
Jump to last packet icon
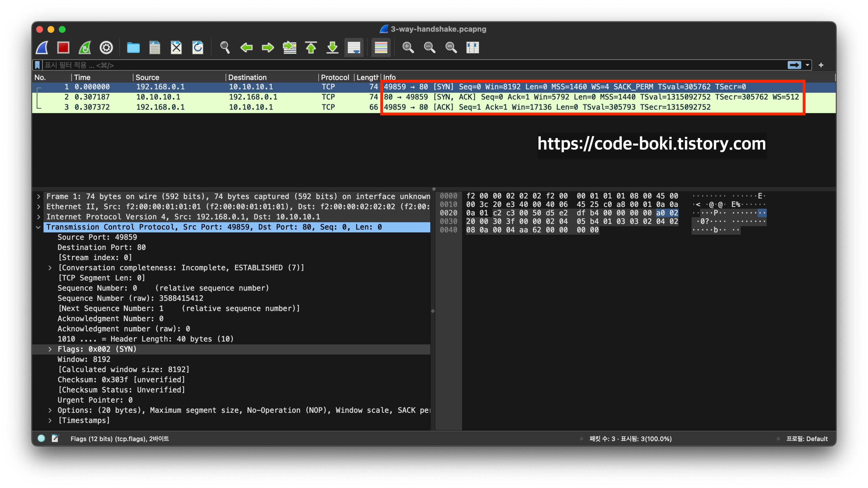[332, 47]
